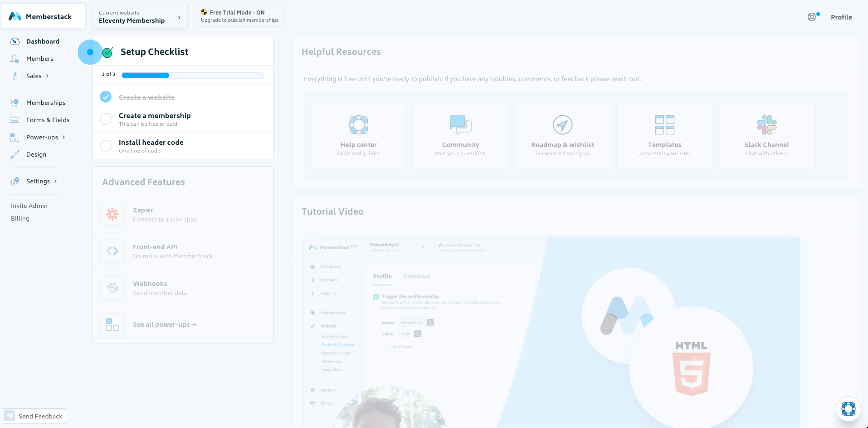Click the Community chat bubbles icon
Screen dimensions: 868x428
461,124
